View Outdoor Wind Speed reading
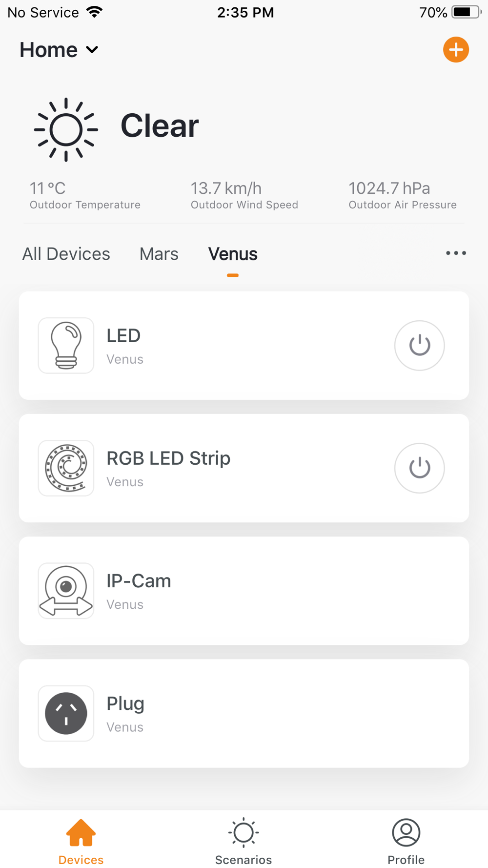Viewport: 488px width, 868px height. [x=244, y=195]
